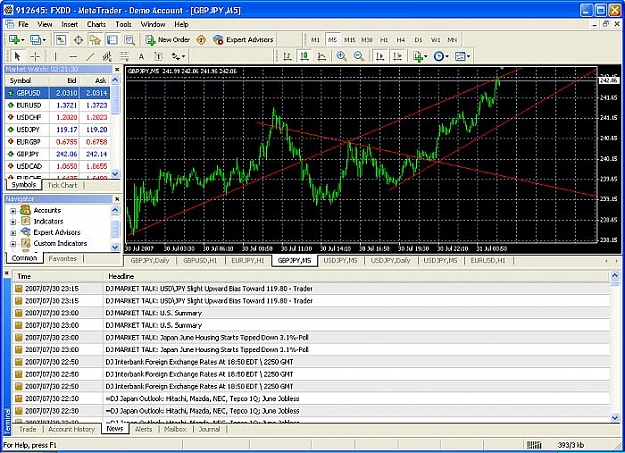This screenshot has height=453, width=625.
Task: Expand the Custom Indicators tree node
Action: click(13, 244)
